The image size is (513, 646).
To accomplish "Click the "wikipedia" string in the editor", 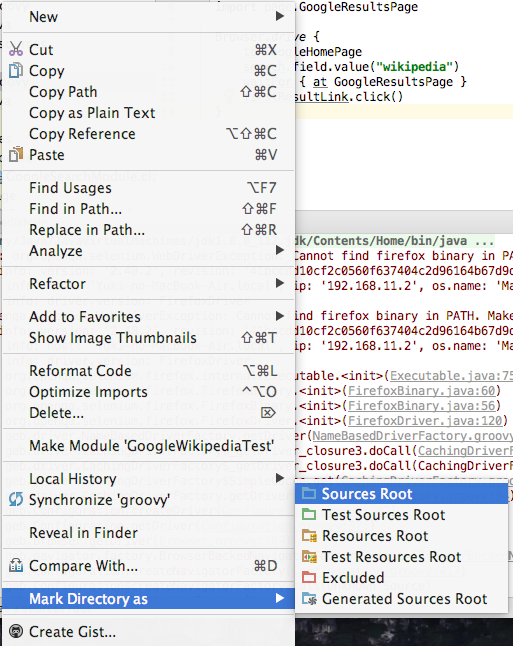I will click(414, 66).
